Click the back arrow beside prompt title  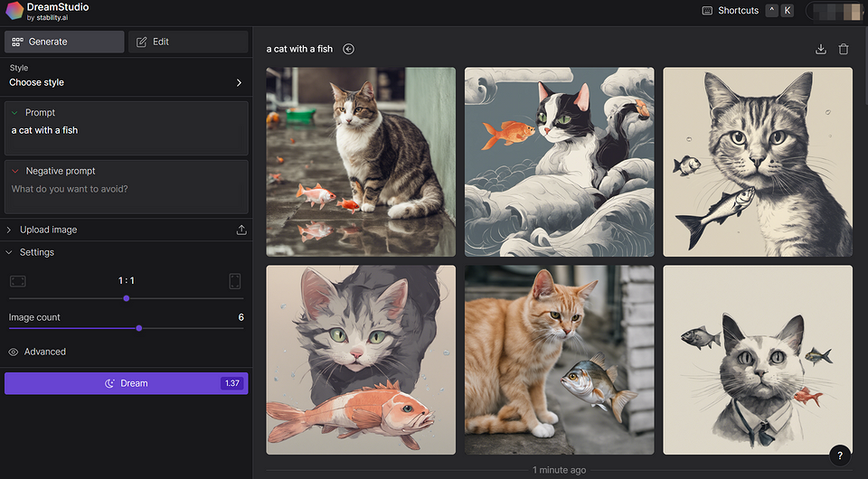pos(349,50)
